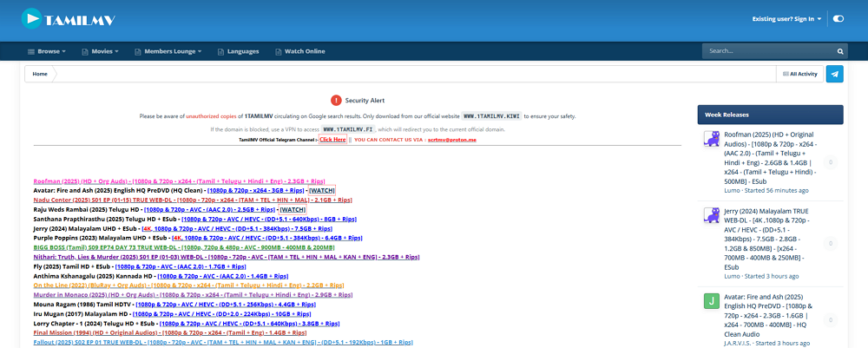Open the Telegram paper plane button

point(834,75)
